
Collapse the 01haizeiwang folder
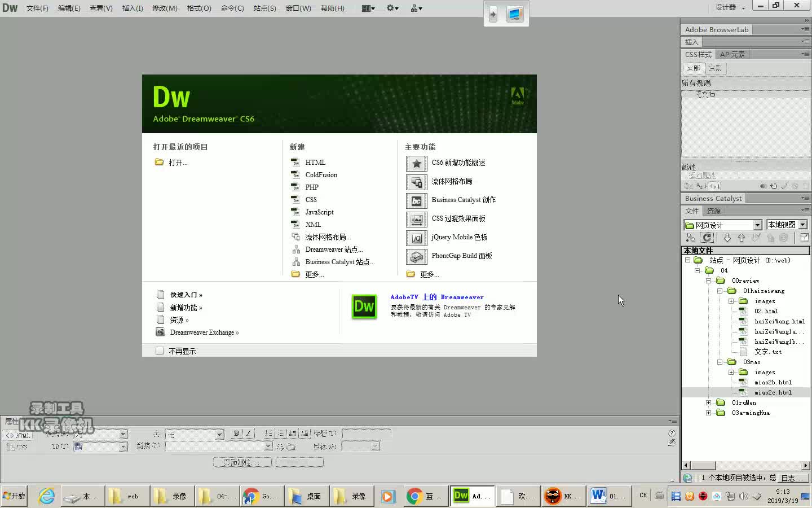tap(720, 291)
